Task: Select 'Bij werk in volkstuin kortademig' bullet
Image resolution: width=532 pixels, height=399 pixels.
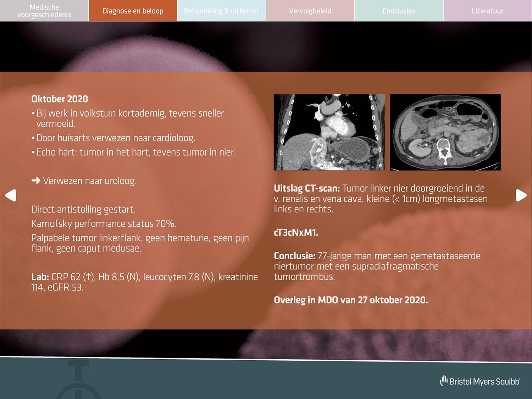Action: click(x=128, y=118)
